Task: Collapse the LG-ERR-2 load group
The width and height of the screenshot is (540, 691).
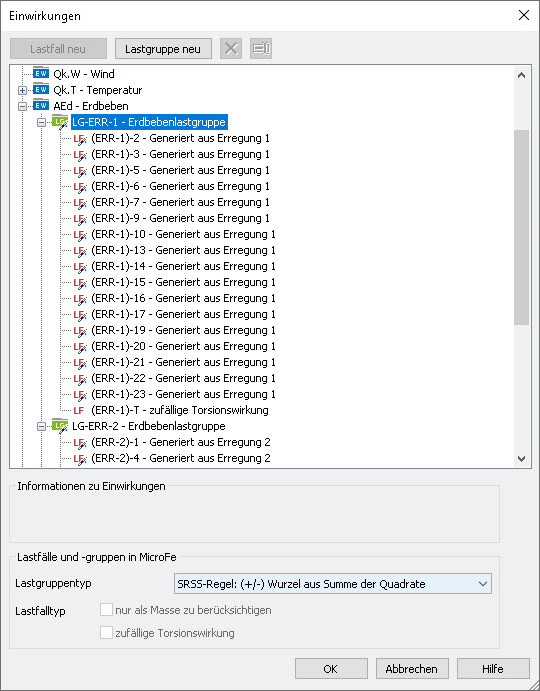Action: [x=41, y=426]
